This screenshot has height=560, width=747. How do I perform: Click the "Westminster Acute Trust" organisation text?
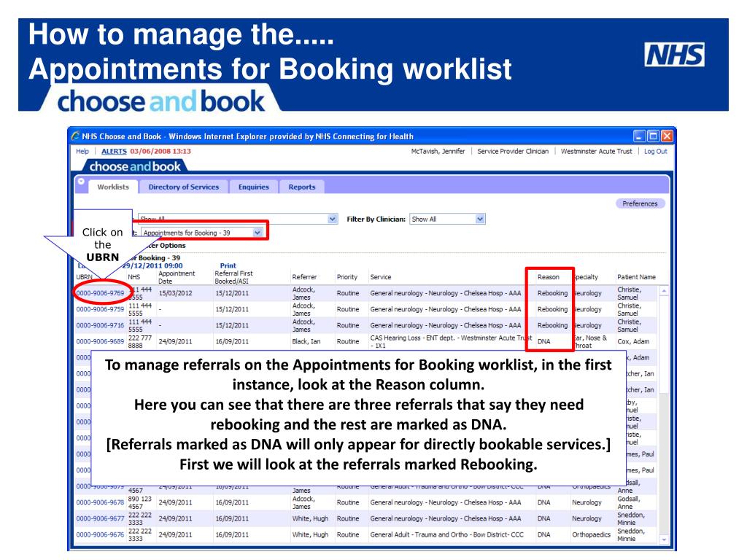point(597,151)
